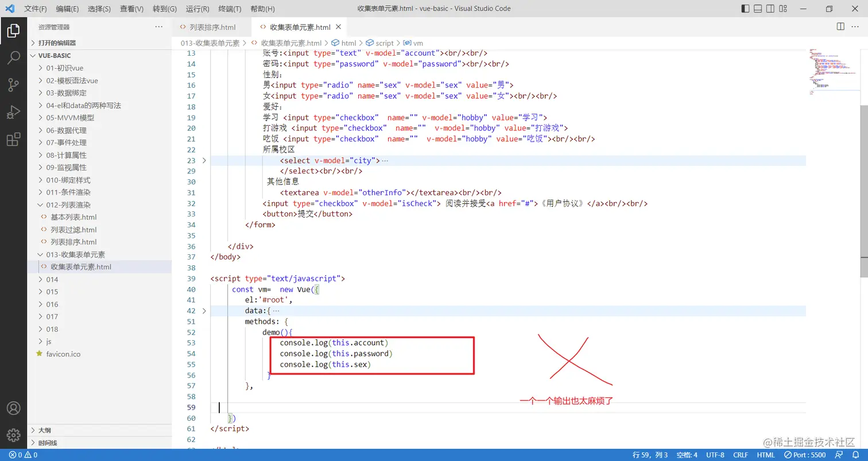Open Explorer views and more actions ellipsis

click(x=159, y=27)
